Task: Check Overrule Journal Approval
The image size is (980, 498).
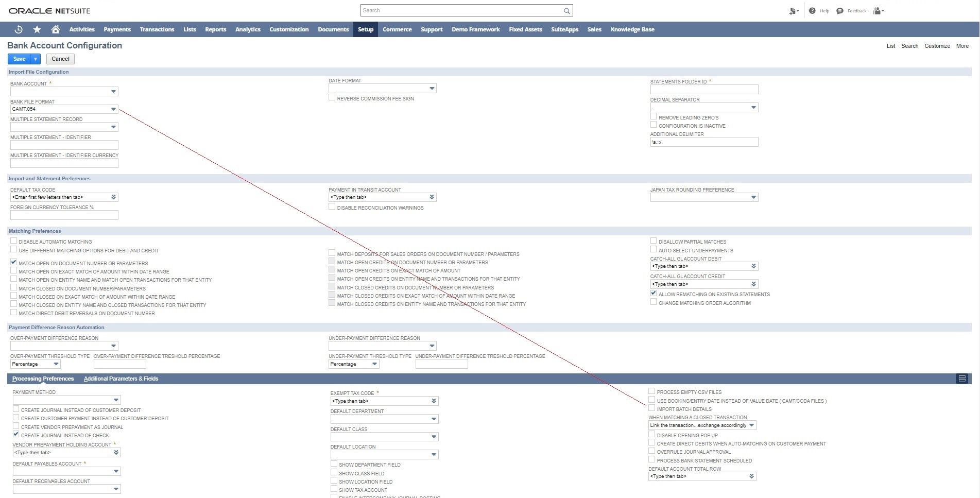Action: point(652,451)
